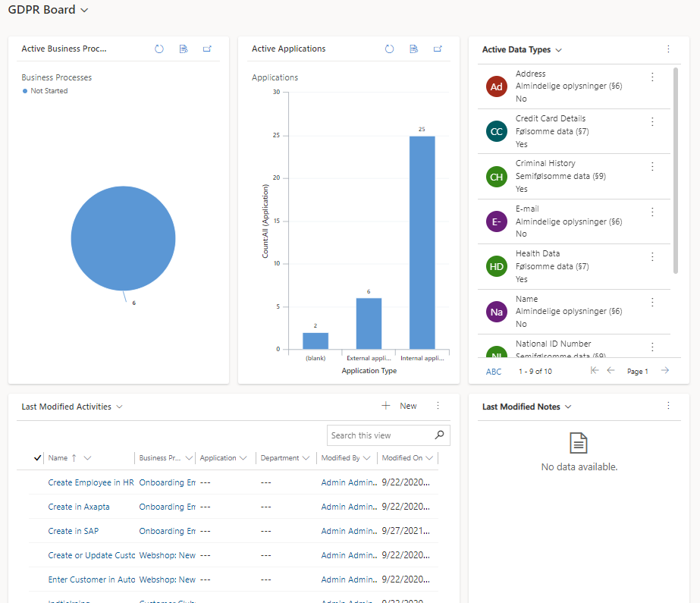
Task: Toggle Not Started legend item
Action: 46,91
